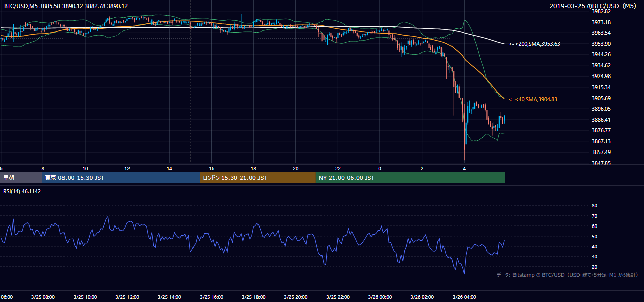Screen dimensions: 644x302
Task: Click RSI scale level 60
Action: [594, 226]
